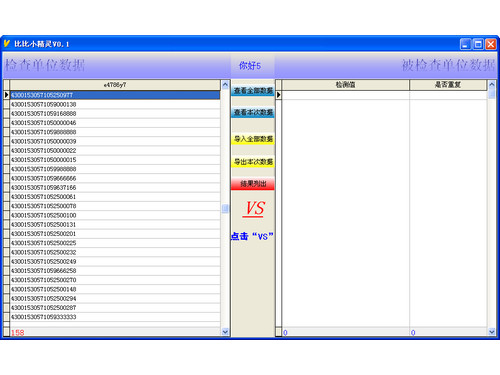This screenshot has width=500, height=375.
Task: Click the row indicator arrow of left grid
Action: pos(6,95)
